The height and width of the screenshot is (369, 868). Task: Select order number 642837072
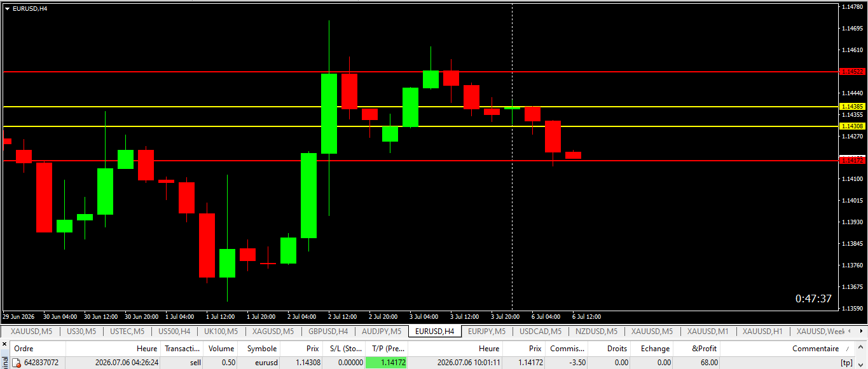pyautogui.click(x=41, y=363)
